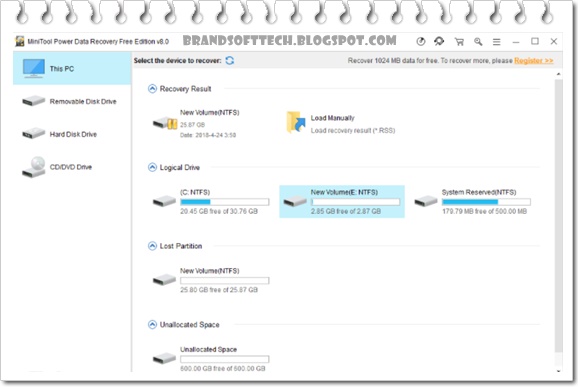
Task: Click '20.45 GB free of 30.76 GB' text
Action: 219,212
